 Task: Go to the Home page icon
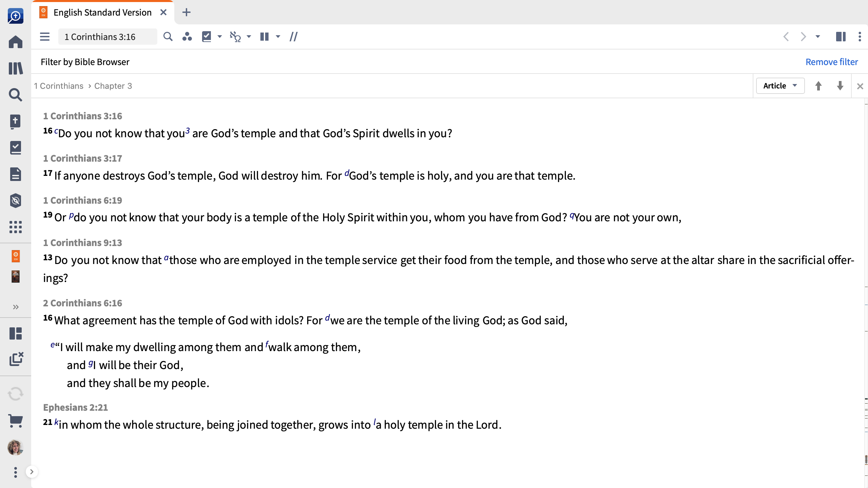16,42
